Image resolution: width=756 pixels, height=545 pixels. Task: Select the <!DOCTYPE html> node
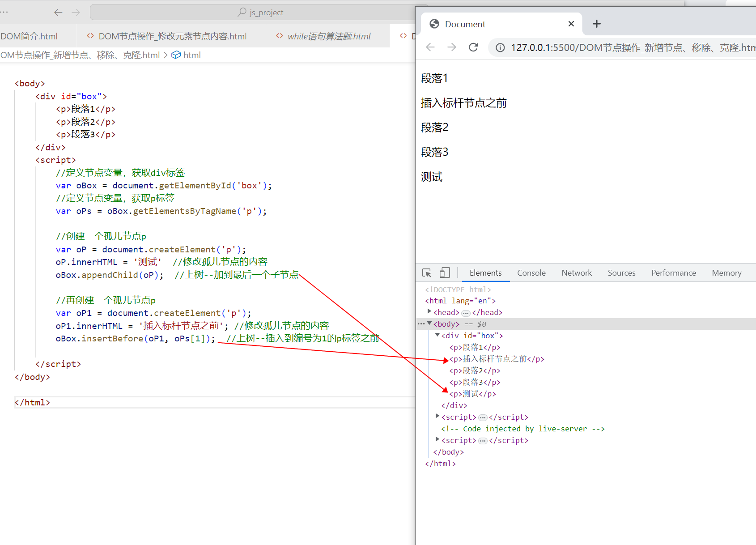458,290
